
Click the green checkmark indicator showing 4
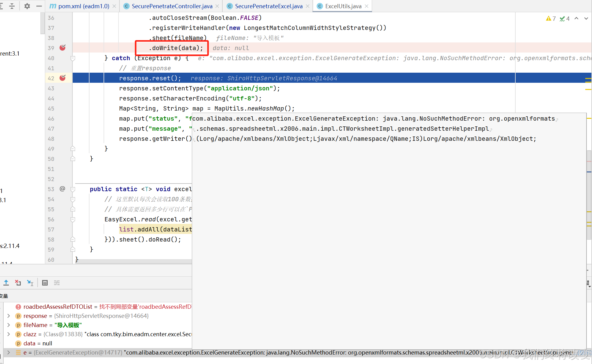(x=565, y=18)
